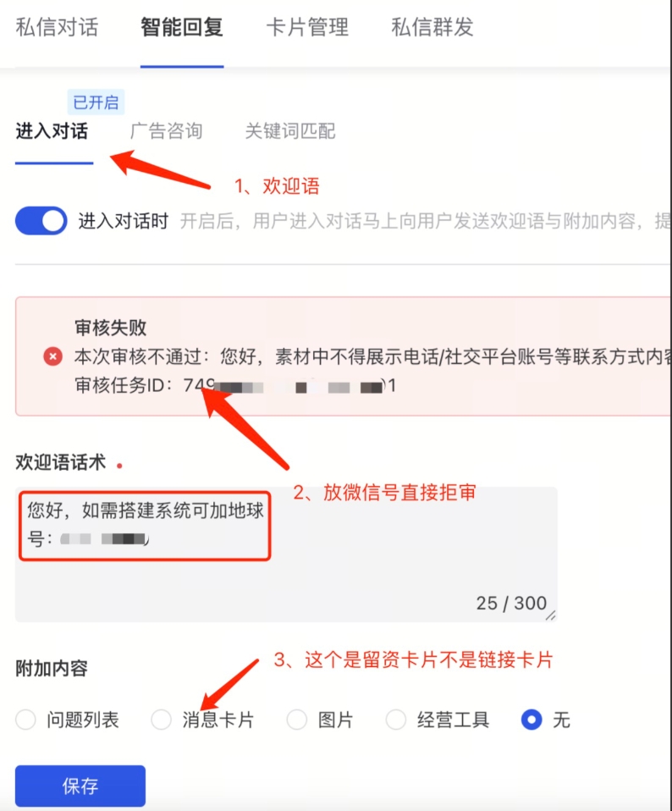Click inside the 欢迎语话术 text area
Viewport: 672px width, 811px height.
point(286,554)
